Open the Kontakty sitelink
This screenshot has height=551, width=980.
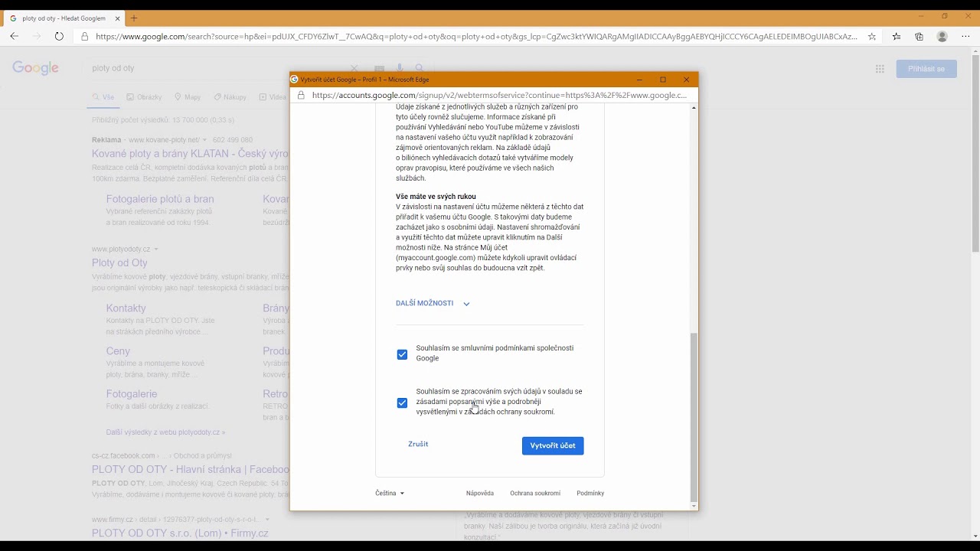coord(126,308)
